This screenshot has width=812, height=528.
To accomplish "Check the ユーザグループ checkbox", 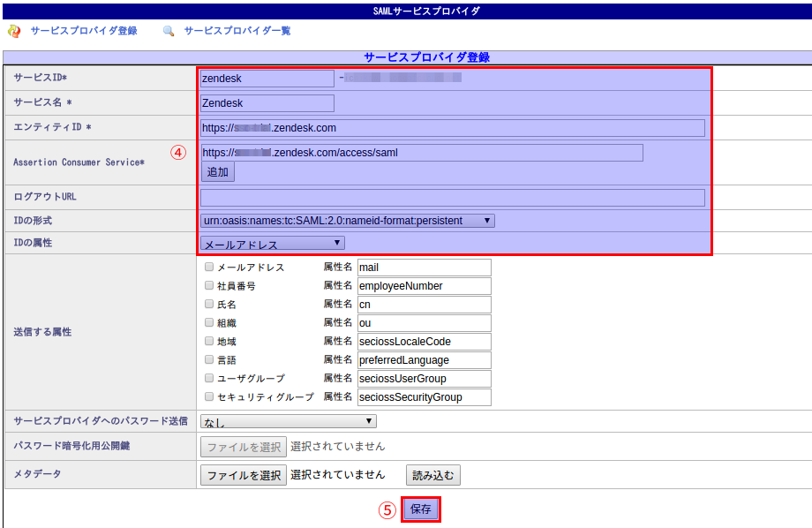I will 209,378.
